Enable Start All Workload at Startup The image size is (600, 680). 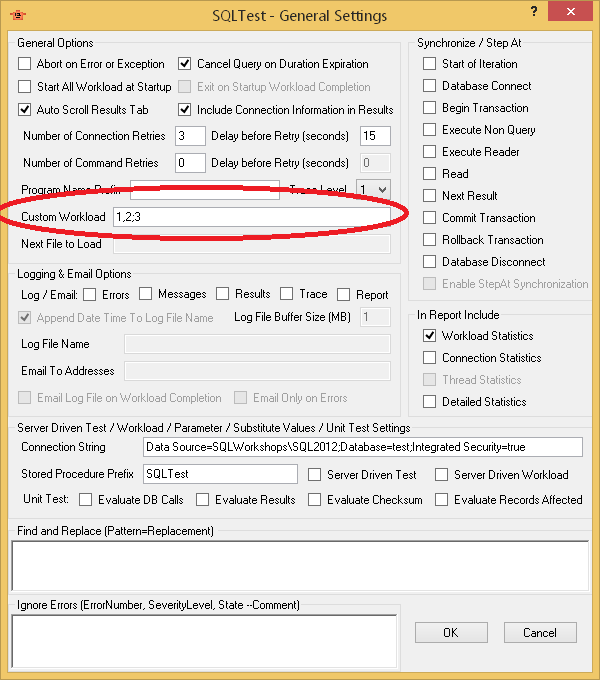click(x=25, y=87)
